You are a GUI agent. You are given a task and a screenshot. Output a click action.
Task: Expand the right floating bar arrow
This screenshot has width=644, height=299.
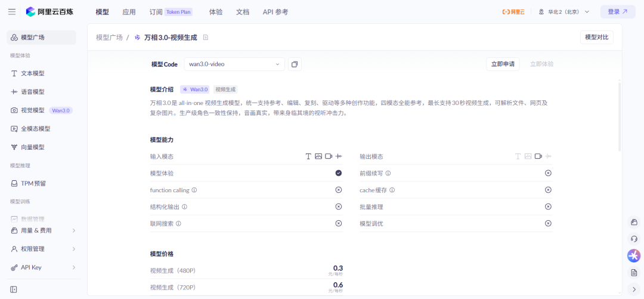coord(634,289)
